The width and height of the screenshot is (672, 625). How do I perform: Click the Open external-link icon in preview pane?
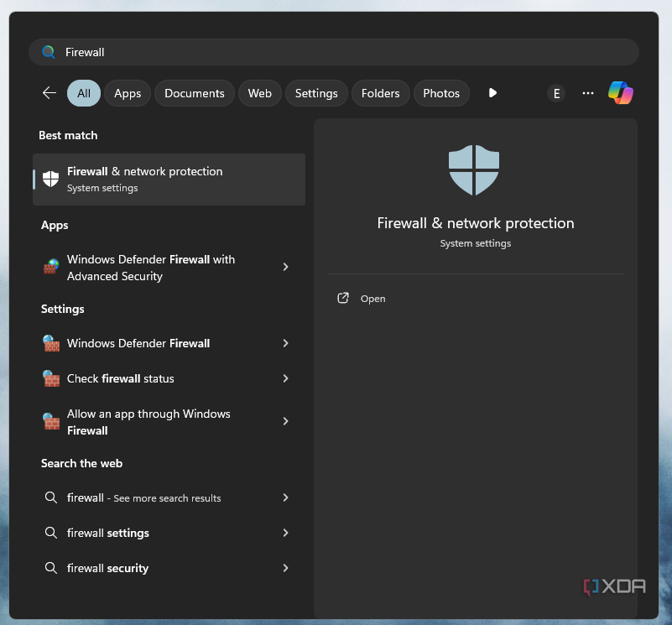point(343,298)
